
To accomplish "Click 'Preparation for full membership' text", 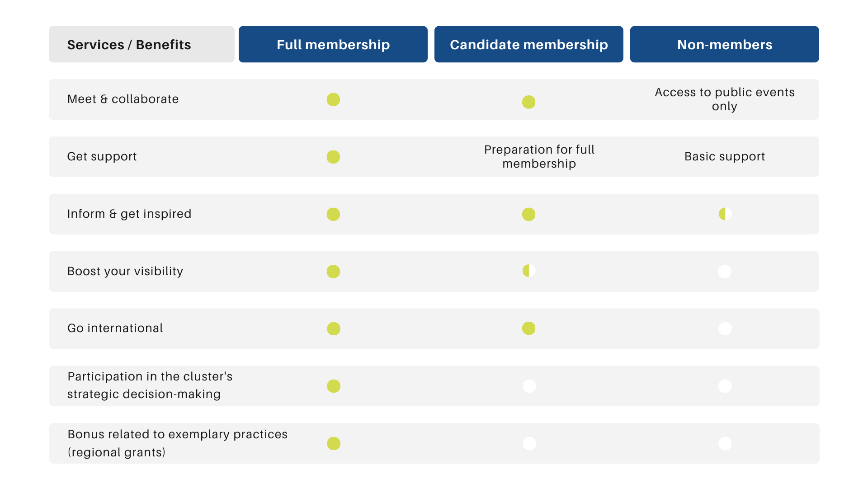I will [x=539, y=156].
